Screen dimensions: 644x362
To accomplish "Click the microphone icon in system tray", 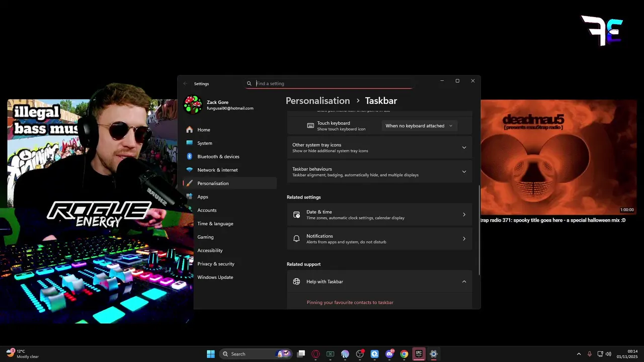I will [590, 354].
